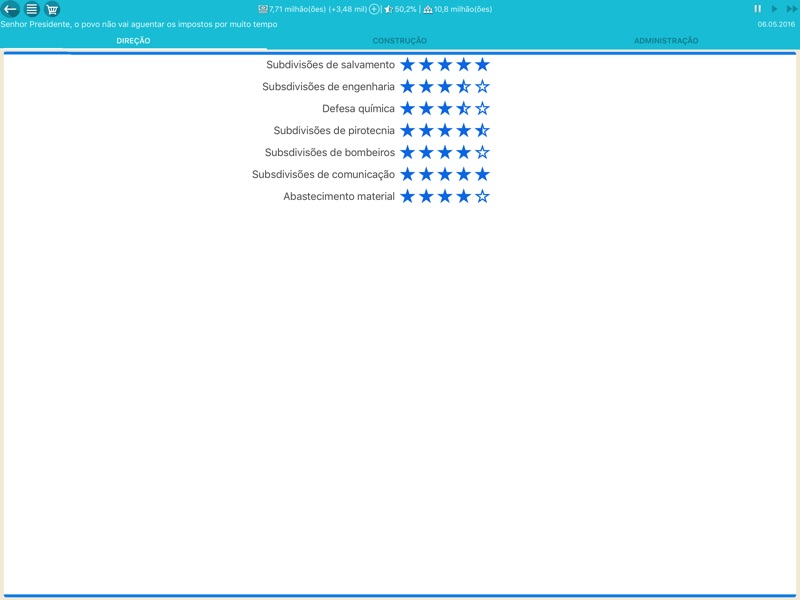The height and width of the screenshot is (600, 800).
Task: Click half star of Subsdivisões de engenharia
Action: coord(463,86)
